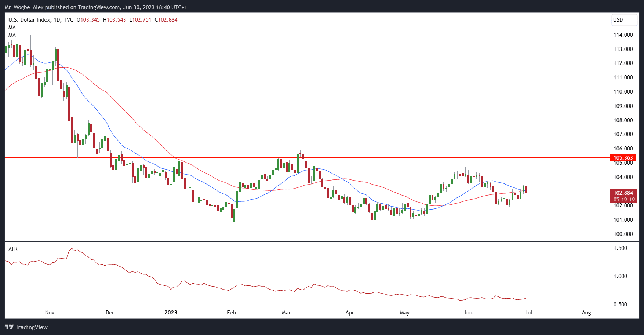Click the 110.000 price axis value
The height and width of the screenshot is (335, 644).
(623, 92)
